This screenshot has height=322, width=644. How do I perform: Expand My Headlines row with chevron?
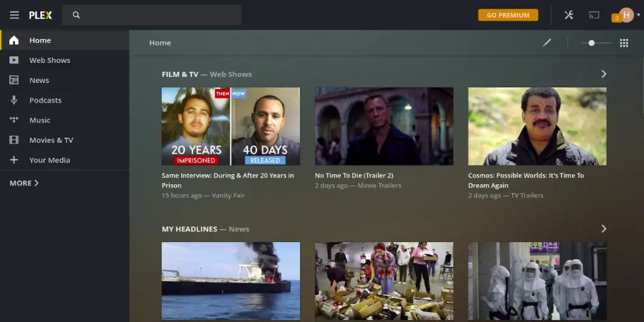pyautogui.click(x=604, y=229)
